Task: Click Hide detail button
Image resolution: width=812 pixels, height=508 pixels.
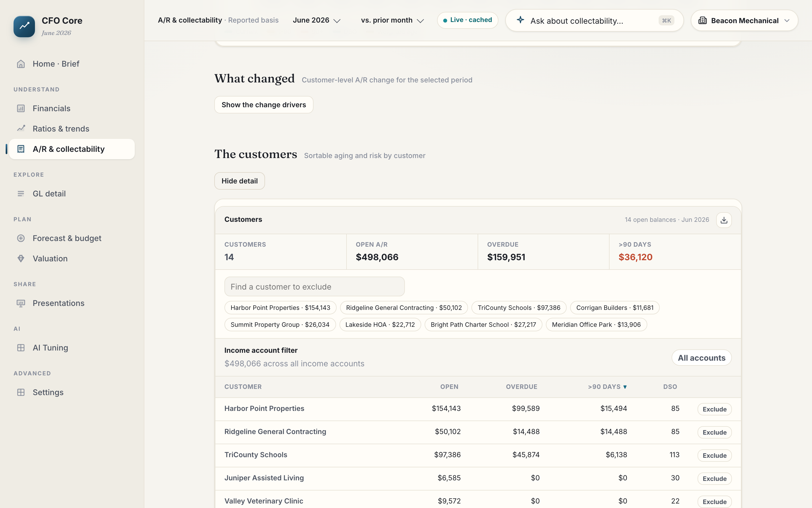Action: point(240,181)
